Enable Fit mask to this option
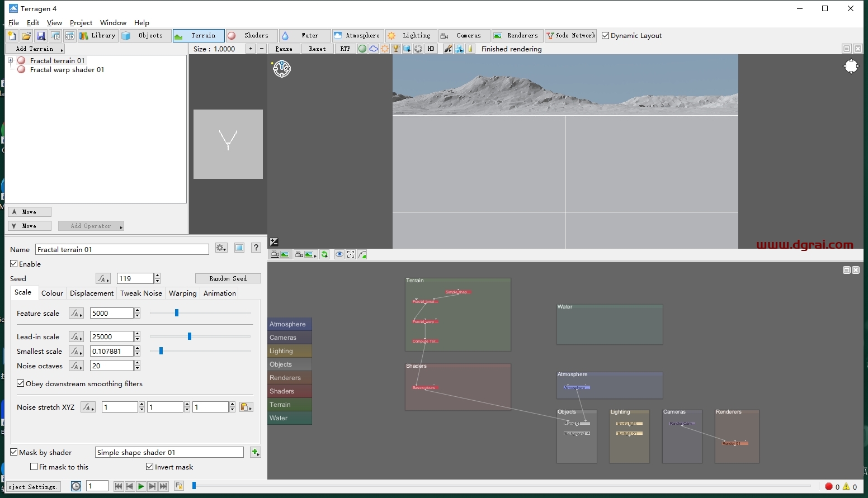The height and width of the screenshot is (498, 868). click(x=34, y=467)
